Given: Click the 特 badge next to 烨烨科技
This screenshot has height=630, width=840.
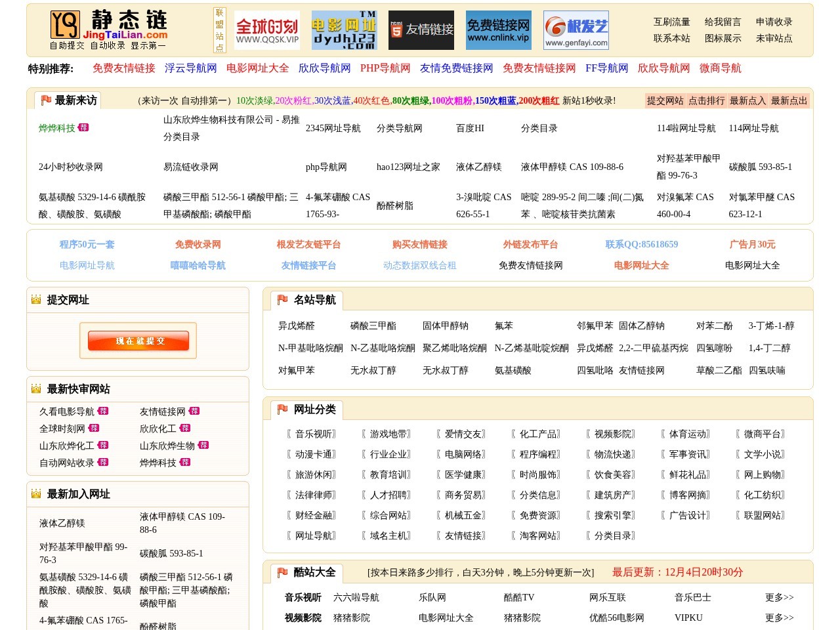Looking at the screenshot, I should pos(85,129).
